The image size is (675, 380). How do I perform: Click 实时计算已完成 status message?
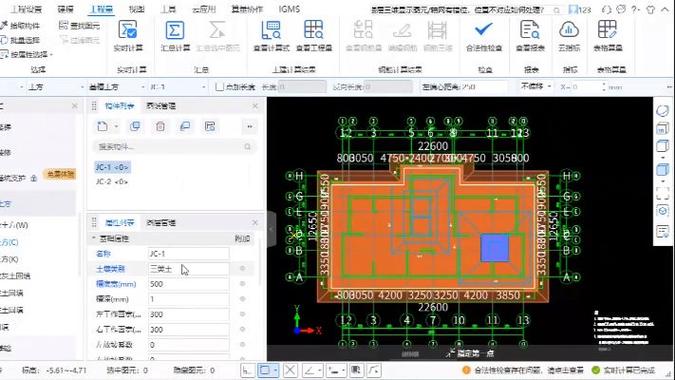(624, 370)
